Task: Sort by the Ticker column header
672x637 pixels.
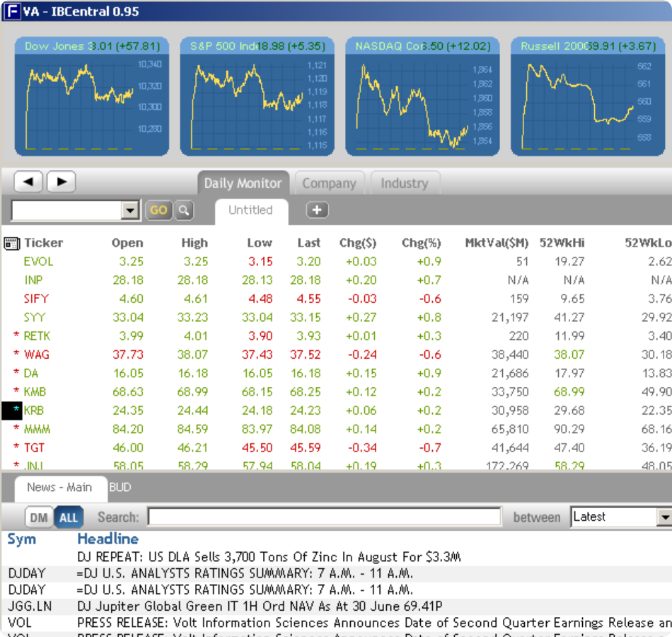Action: point(43,243)
